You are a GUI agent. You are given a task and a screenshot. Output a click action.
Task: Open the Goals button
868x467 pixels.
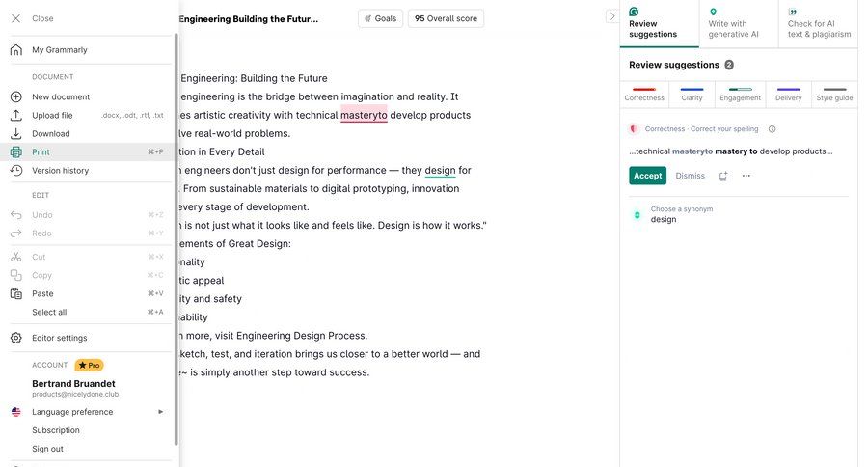tap(380, 18)
